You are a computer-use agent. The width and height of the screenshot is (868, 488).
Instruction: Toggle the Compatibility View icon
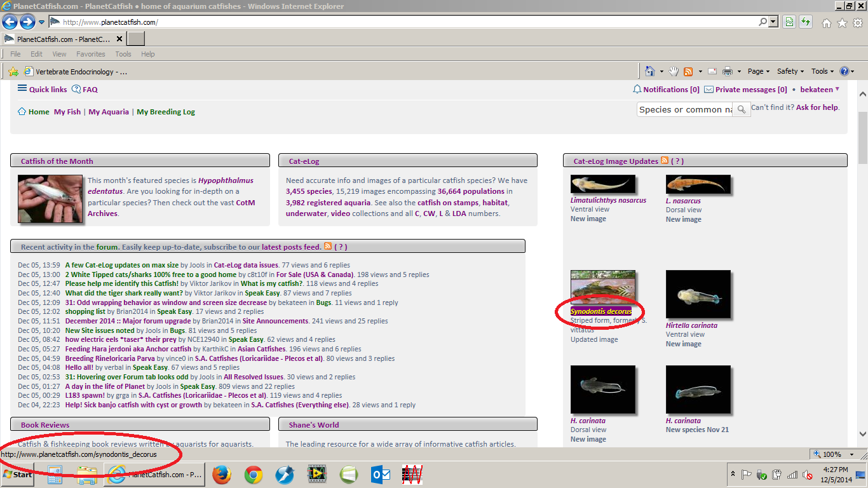point(789,22)
